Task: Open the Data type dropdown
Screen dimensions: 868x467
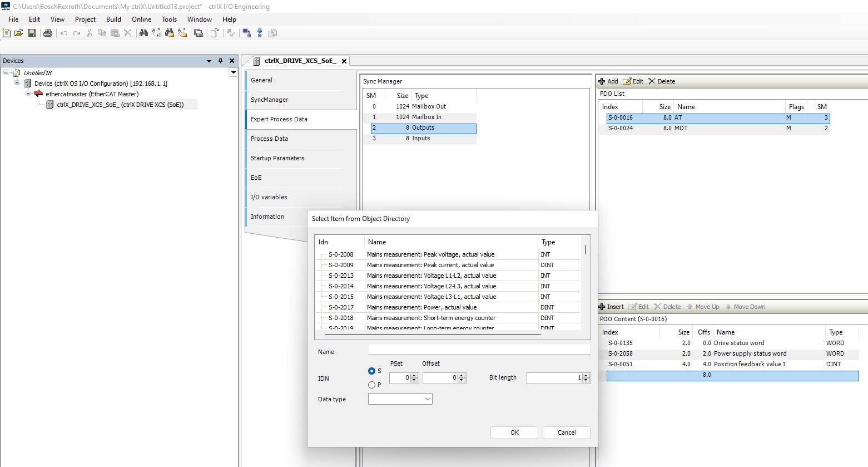Action: point(400,399)
